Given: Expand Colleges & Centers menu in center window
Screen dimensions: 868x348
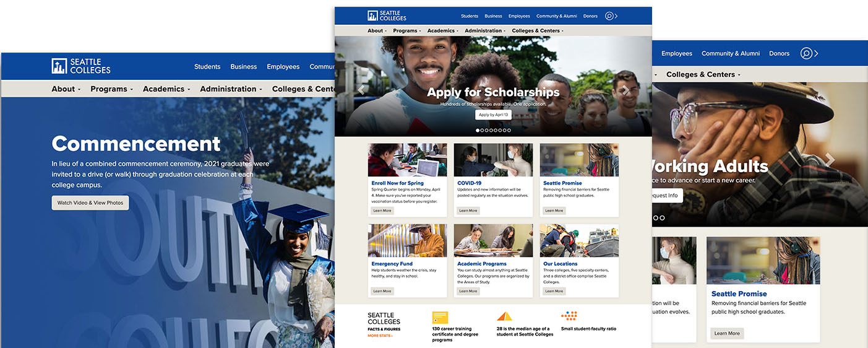Looking at the screenshot, I should click(537, 30).
